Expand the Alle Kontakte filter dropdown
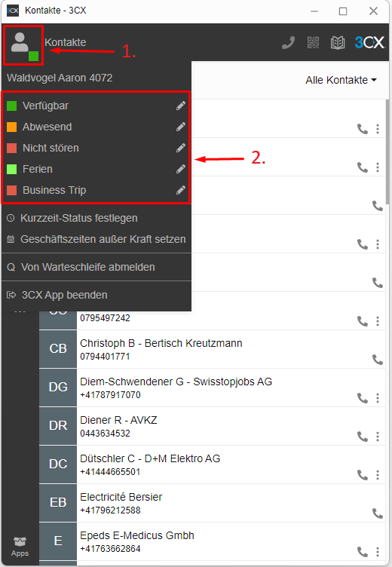Viewport: 392px width, 567px height. pyautogui.click(x=341, y=80)
